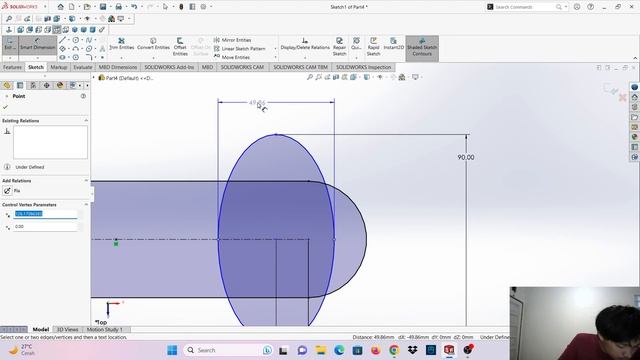Open Search Commands dropdown arrow
640x360 pixels.
tap(566, 7)
